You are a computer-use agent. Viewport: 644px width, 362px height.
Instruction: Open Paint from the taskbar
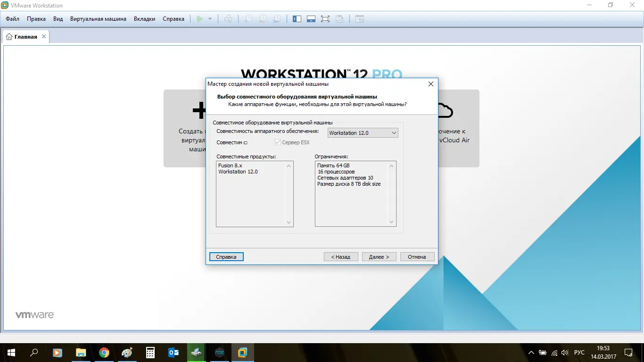tap(127, 352)
